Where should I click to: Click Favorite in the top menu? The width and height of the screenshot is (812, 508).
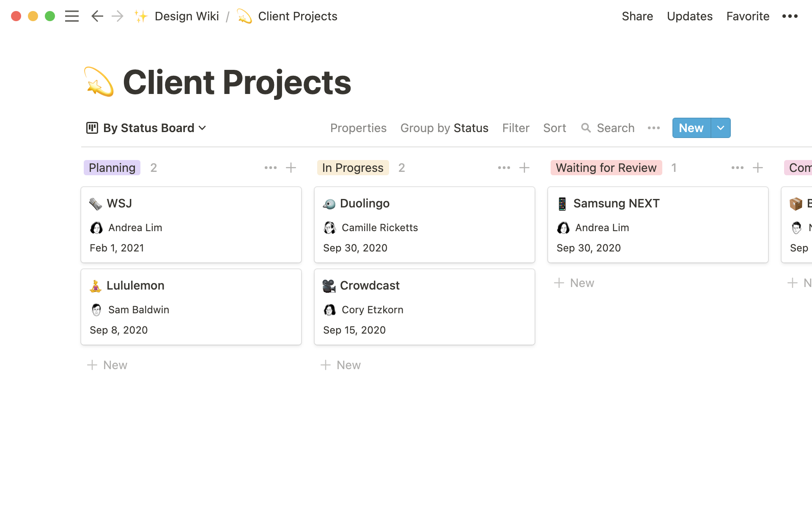click(748, 16)
